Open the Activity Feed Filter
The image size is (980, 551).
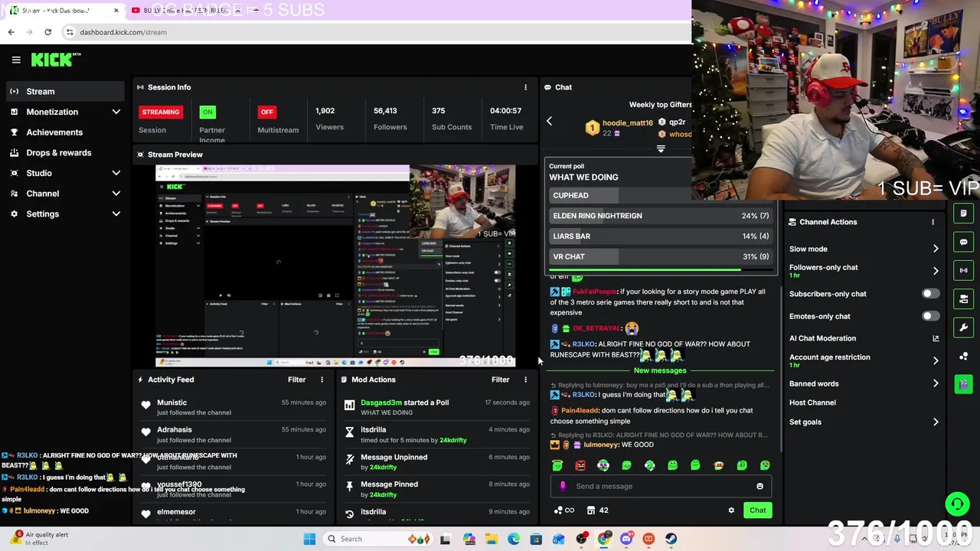(x=296, y=380)
